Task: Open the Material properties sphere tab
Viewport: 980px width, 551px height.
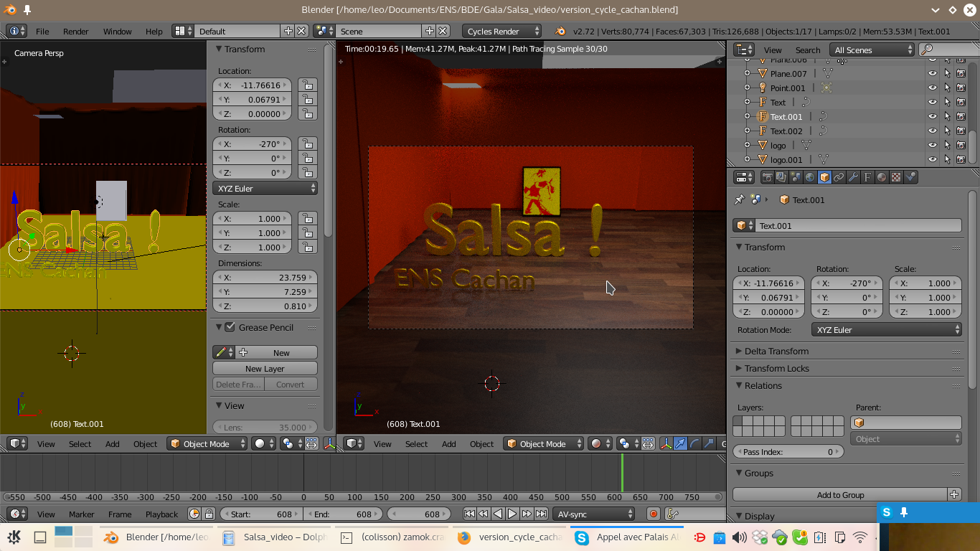Action: (x=882, y=177)
